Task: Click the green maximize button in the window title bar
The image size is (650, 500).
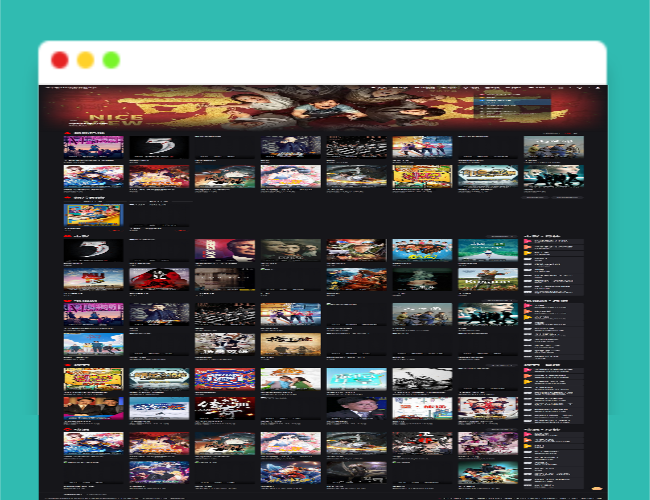Action: click(111, 60)
